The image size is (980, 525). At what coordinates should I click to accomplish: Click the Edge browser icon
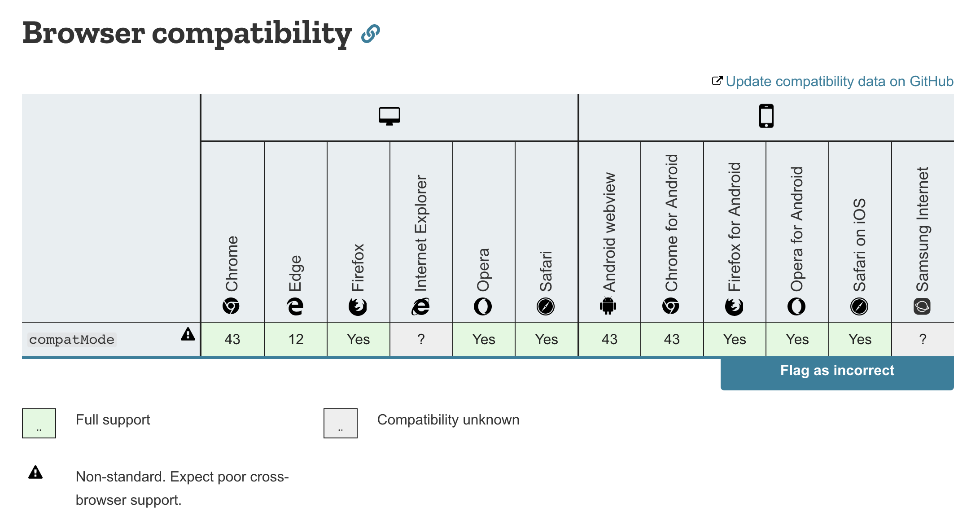click(295, 306)
